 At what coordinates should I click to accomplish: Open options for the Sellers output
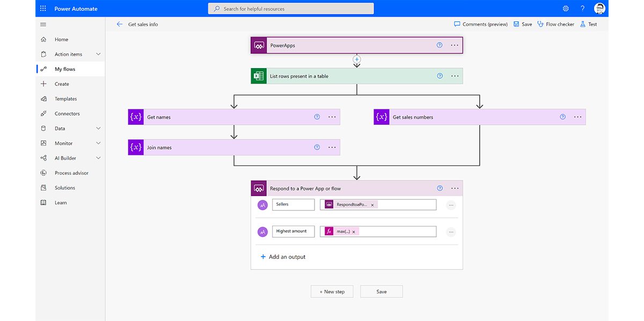coord(451,205)
